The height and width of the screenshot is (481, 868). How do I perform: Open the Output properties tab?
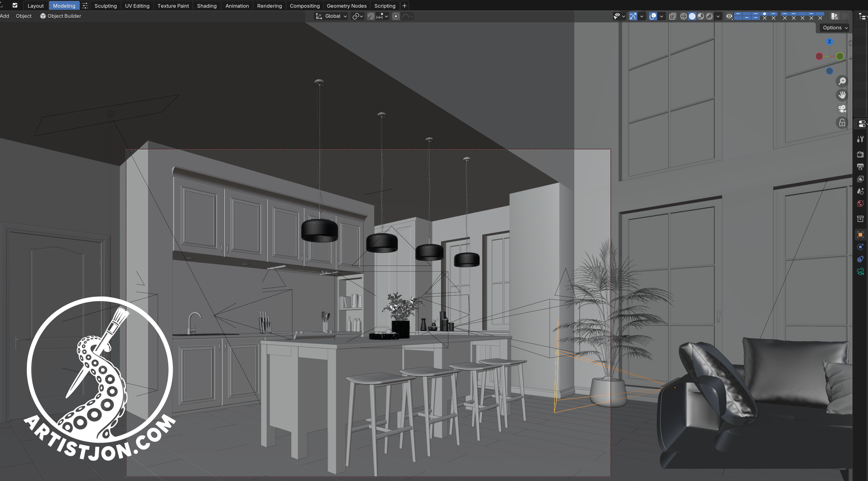click(860, 167)
